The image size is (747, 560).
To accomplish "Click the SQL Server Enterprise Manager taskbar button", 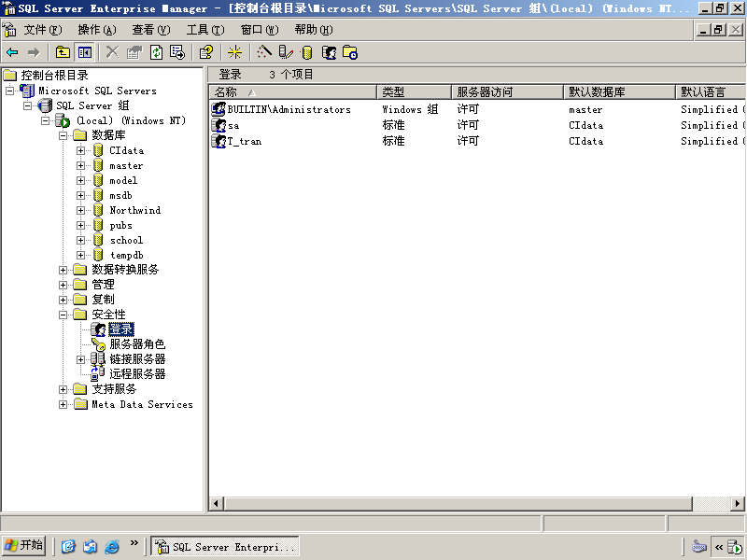I will 225,546.
